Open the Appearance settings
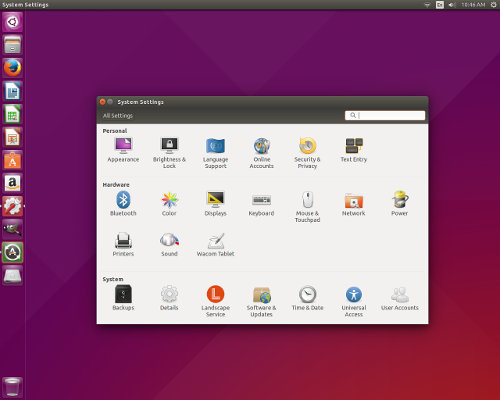 (123, 150)
